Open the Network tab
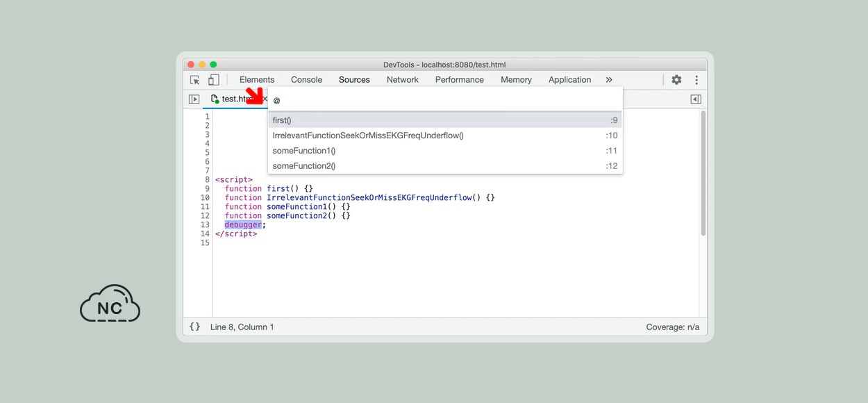This screenshot has width=868, height=403. [403, 80]
